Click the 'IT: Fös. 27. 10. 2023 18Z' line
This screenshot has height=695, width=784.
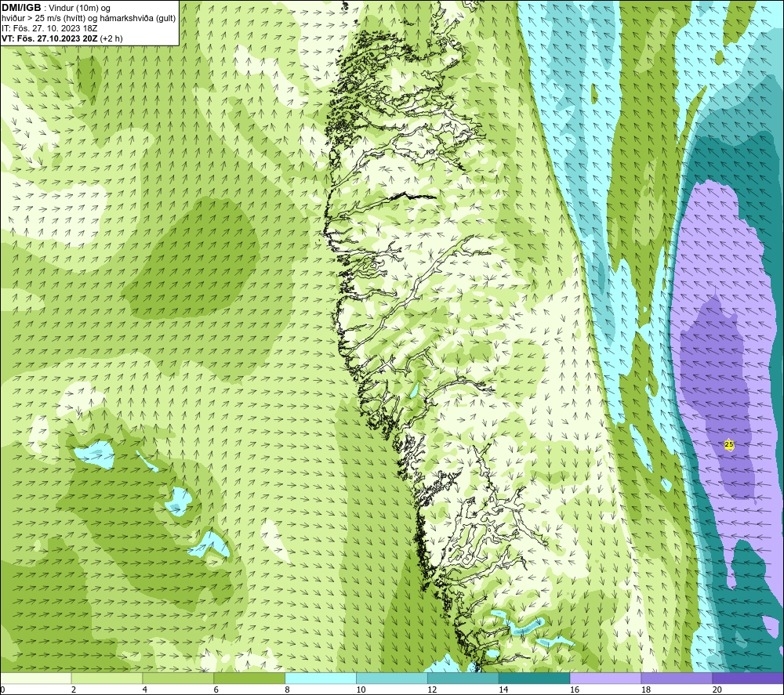pos(49,28)
